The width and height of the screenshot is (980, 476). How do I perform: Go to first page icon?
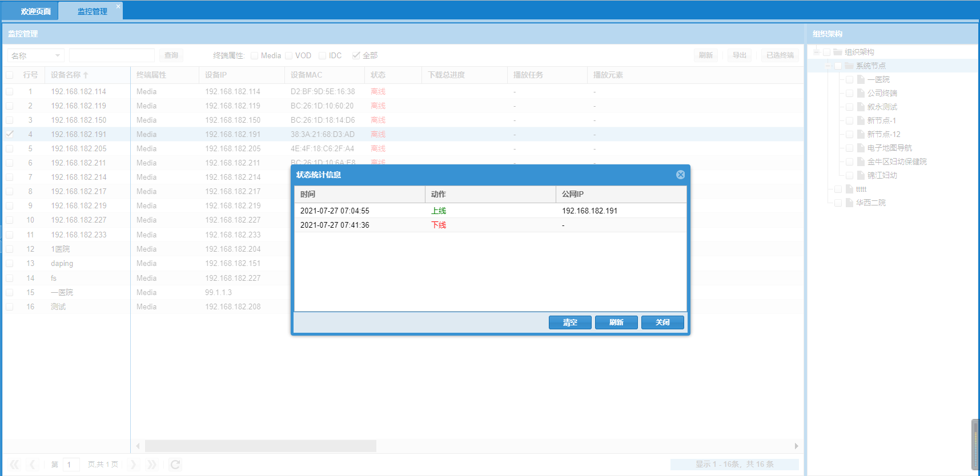(x=14, y=465)
